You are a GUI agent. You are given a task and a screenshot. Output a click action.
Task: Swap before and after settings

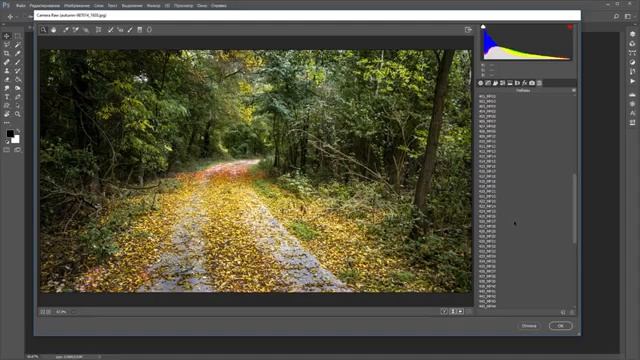[x=453, y=311]
